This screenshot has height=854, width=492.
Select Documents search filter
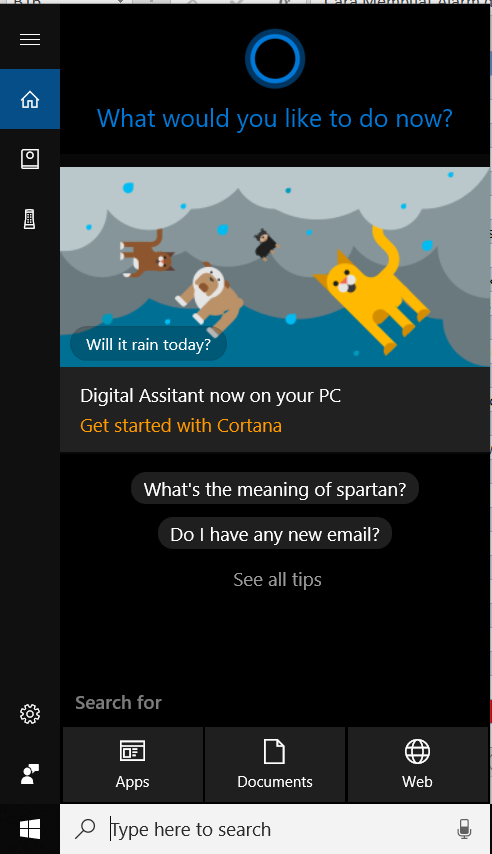pos(275,764)
